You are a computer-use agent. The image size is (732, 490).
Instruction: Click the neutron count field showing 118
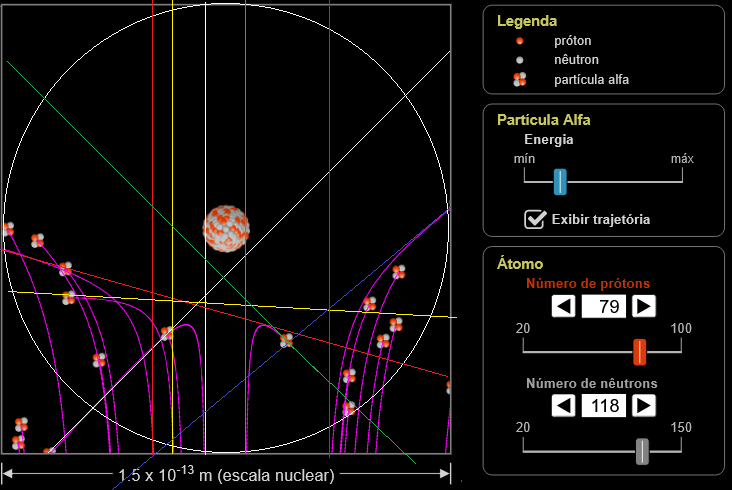pyautogui.click(x=604, y=405)
